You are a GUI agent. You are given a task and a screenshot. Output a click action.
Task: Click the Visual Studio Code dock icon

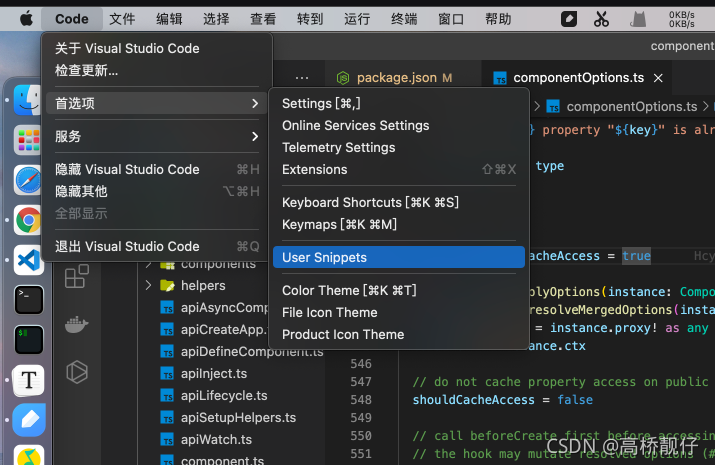pos(28,260)
